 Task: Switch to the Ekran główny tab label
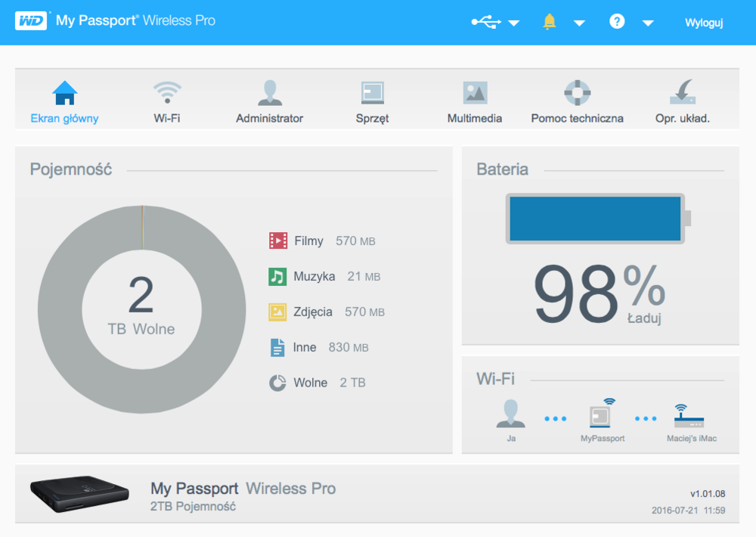[64, 118]
